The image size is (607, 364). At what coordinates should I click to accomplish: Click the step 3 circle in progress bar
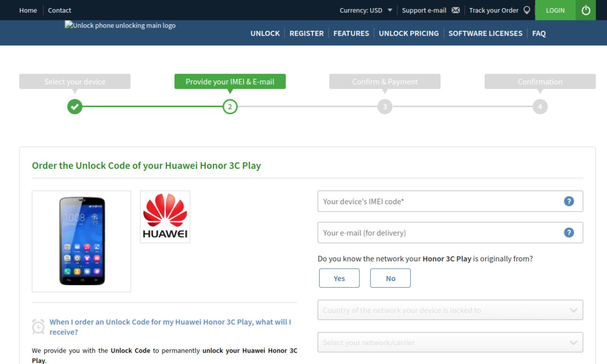tap(385, 107)
